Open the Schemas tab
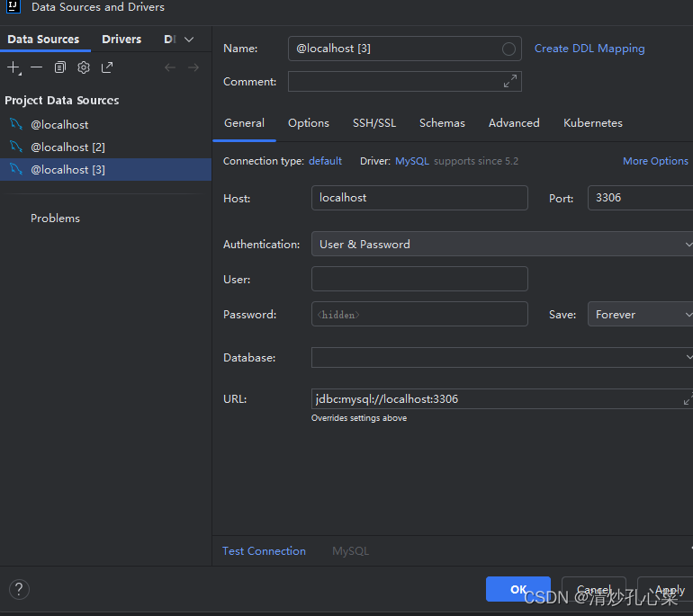 (x=442, y=123)
